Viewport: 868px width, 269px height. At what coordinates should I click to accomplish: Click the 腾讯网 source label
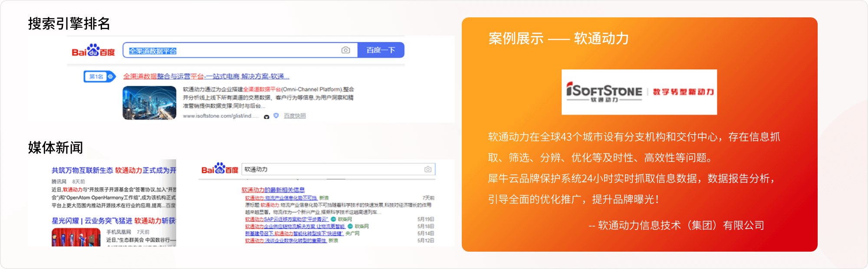(x=59, y=181)
